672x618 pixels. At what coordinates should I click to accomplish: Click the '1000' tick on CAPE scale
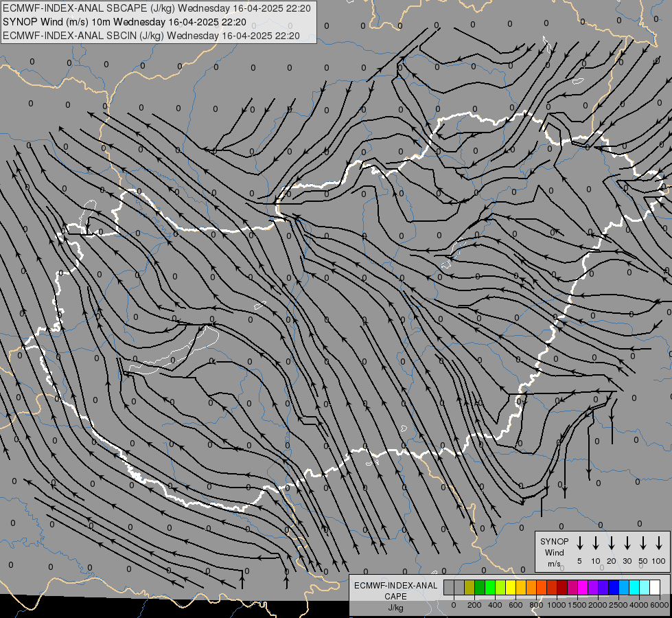tap(557, 605)
